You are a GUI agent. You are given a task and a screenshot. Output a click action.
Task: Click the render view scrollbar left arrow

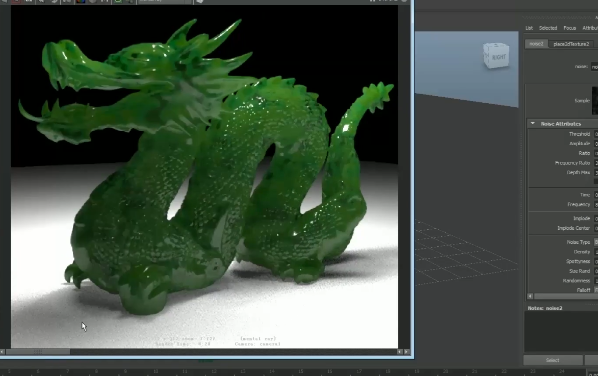(3, 352)
